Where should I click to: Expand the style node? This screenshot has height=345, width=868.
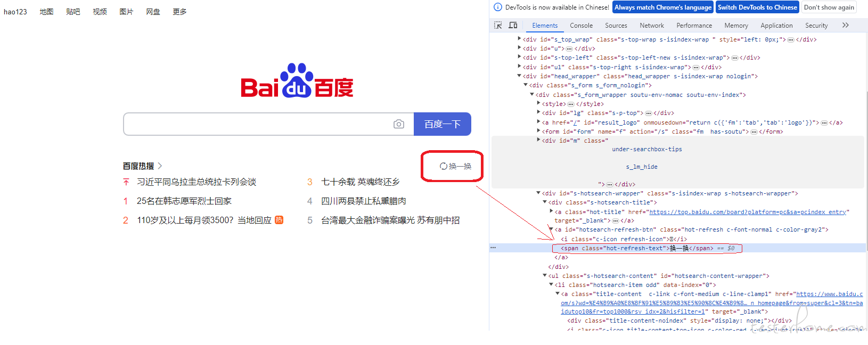(x=538, y=103)
